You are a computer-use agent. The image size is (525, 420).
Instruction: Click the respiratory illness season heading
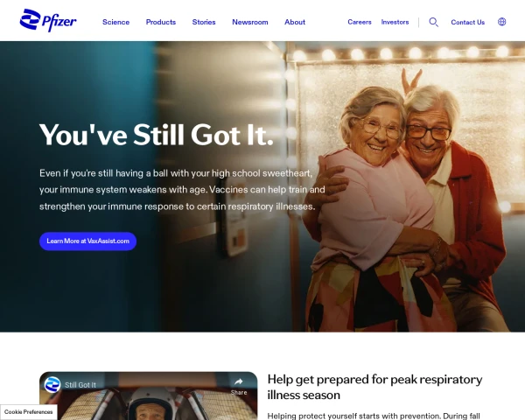(374, 387)
